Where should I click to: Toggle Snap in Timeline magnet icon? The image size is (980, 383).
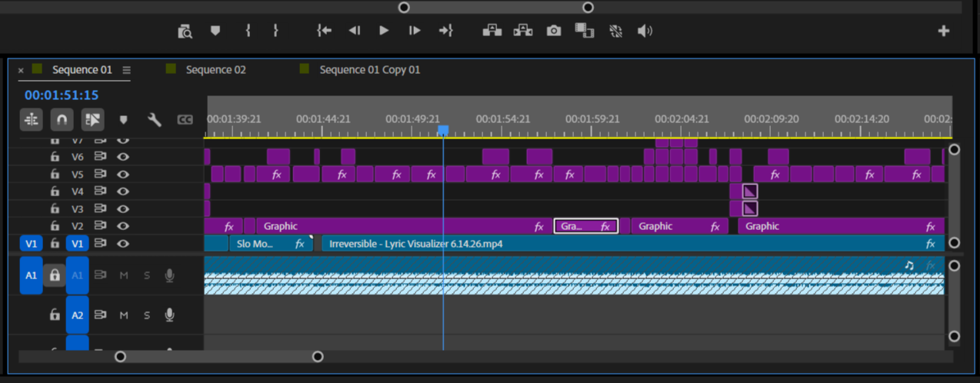(x=62, y=119)
